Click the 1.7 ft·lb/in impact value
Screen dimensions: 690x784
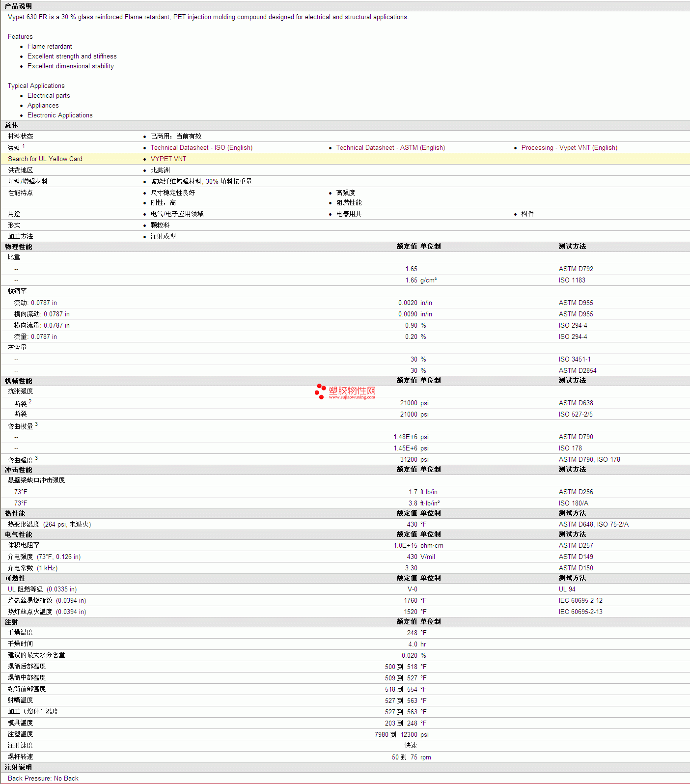(423, 492)
